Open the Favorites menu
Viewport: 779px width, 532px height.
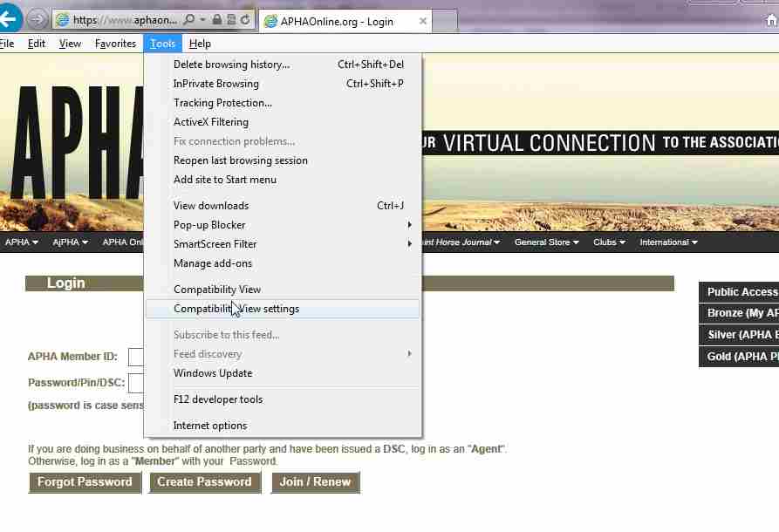(x=115, y=44)
